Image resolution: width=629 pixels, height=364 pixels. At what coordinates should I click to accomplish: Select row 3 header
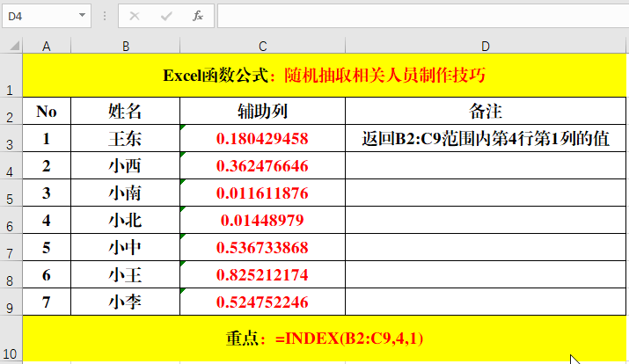click(10, 139)
